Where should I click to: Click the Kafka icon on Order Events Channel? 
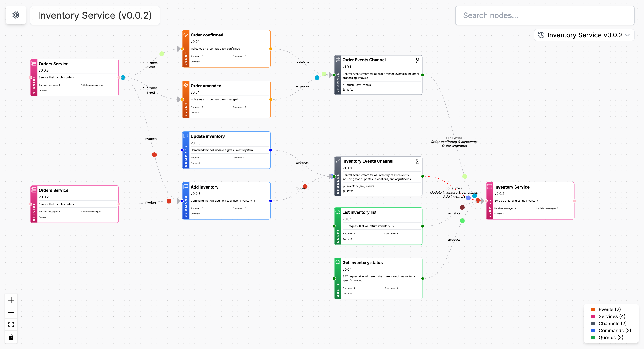tap(417, 60)
